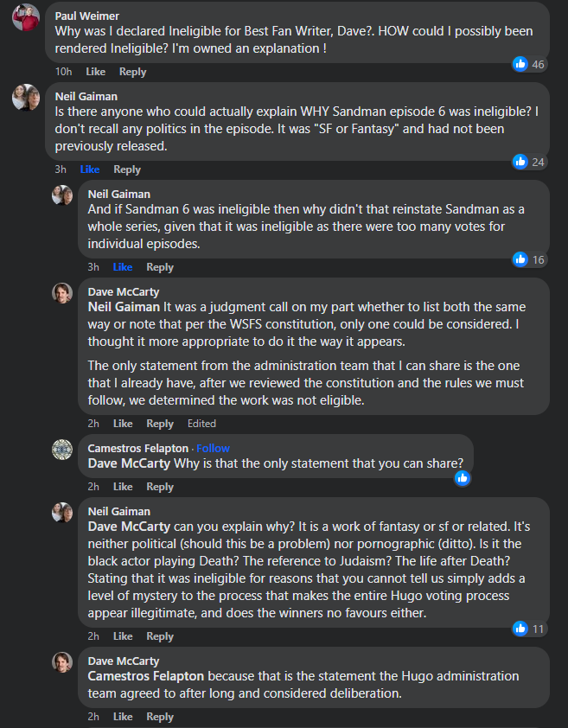Open Paul Weimer's profile picture

[x=26, y=17]
